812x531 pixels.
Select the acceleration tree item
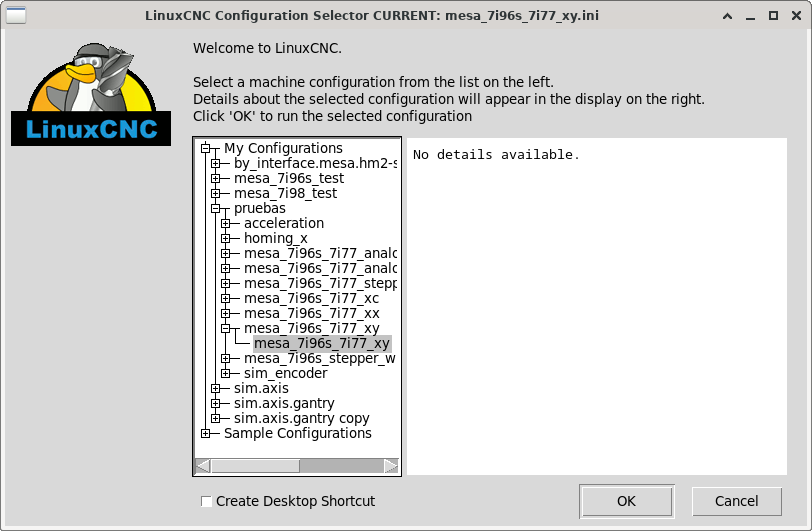284,223
